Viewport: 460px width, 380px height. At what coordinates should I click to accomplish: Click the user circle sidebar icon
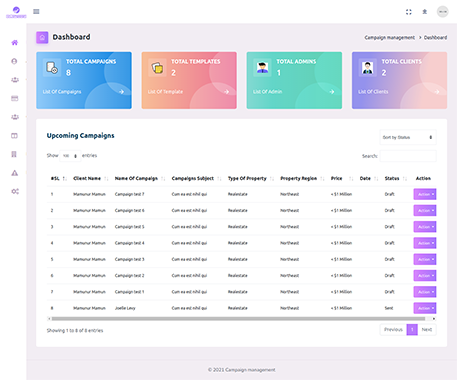coord(14,61)
